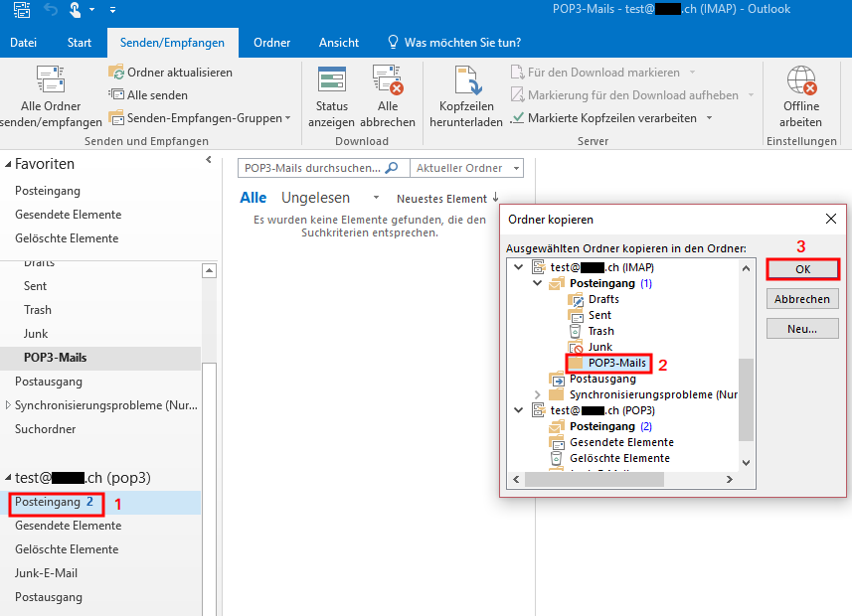Open sort dropdown Neuestes Element
Image resolution: width=852 pixels, height=616 pixels.
tap(441, 199)
